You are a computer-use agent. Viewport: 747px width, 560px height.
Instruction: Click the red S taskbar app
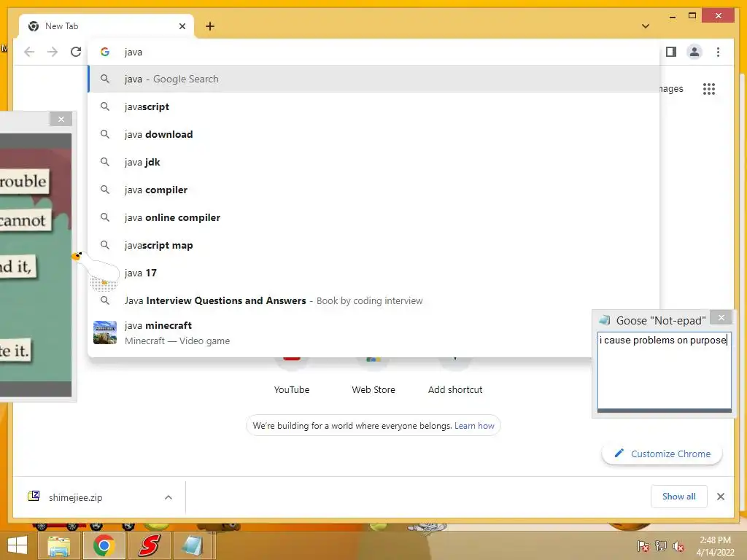coord(149,545)
